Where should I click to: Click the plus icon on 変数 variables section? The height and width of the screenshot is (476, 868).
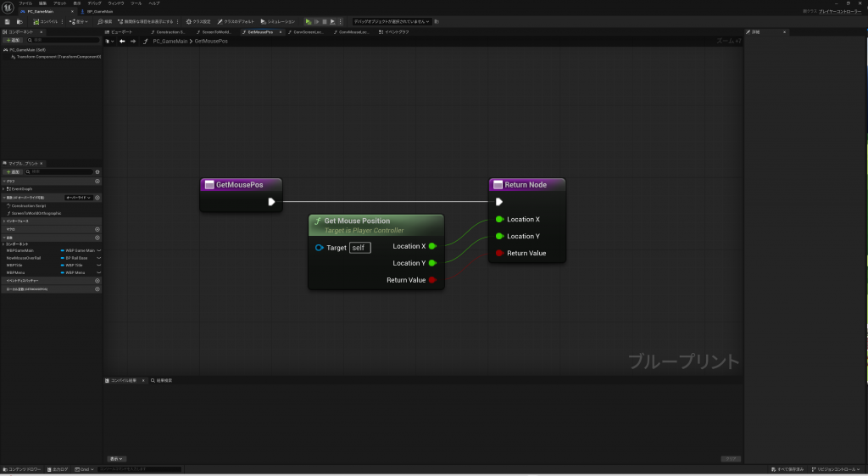[97, 238]
